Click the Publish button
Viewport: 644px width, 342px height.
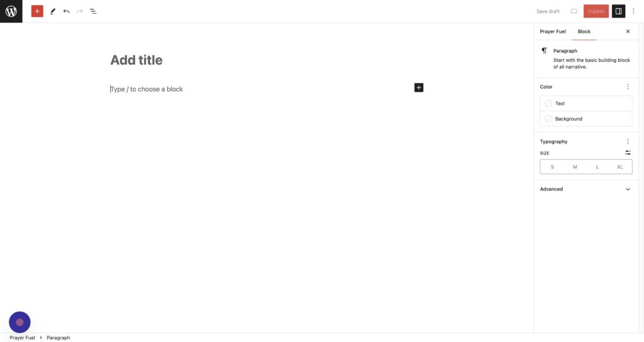(x=596, y=11)
